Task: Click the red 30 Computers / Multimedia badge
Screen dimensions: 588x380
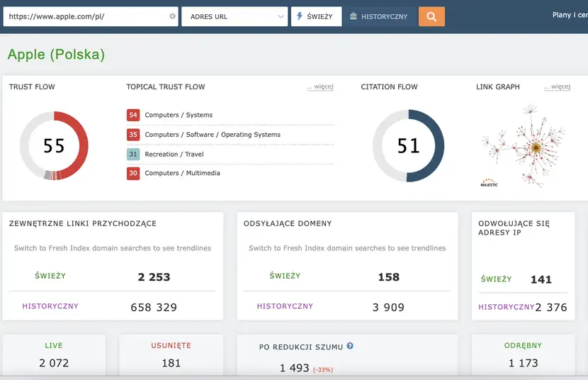Action: point(133,173)
